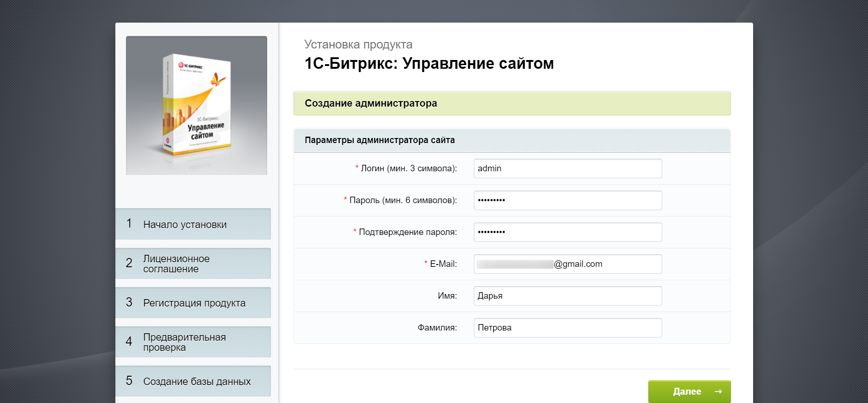
Task: Click the Фамилия label
Action: point(437,328)
